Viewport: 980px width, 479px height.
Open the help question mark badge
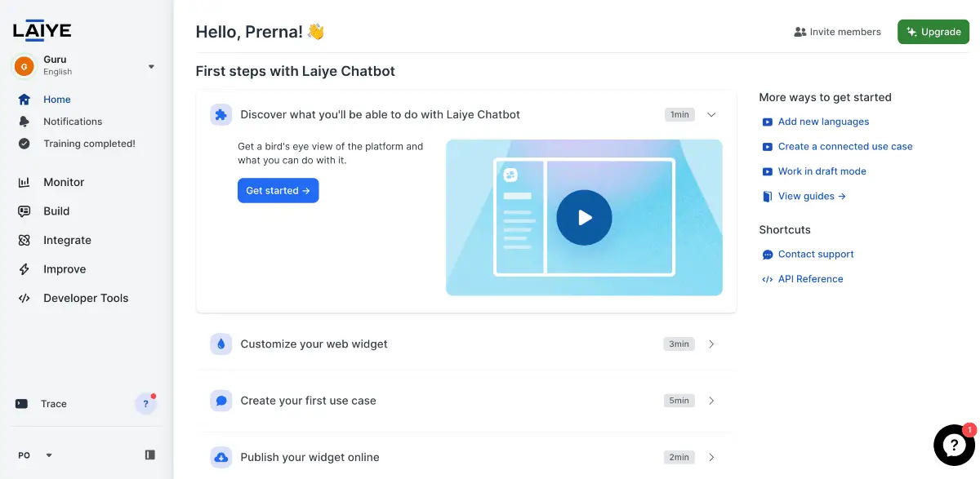coord(145,404)
